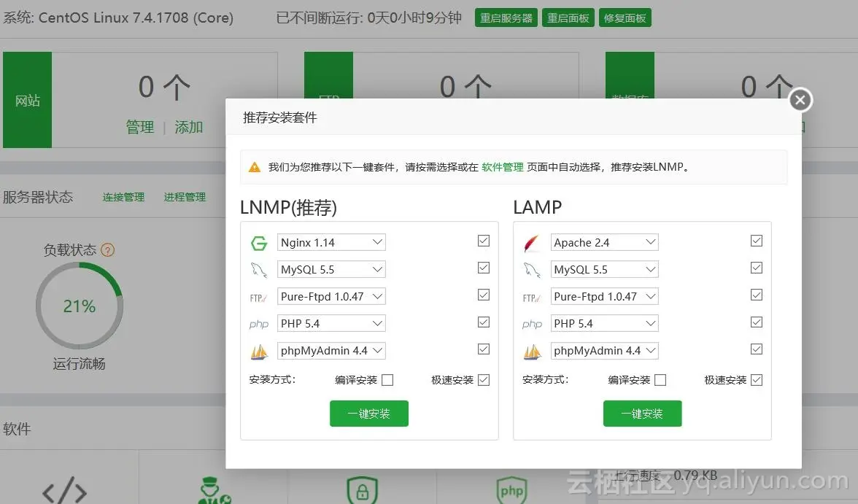The width and height of the screenshot is (858, 504).
Task: Click the php icon in LNMP list
Action: click(259, 325)
